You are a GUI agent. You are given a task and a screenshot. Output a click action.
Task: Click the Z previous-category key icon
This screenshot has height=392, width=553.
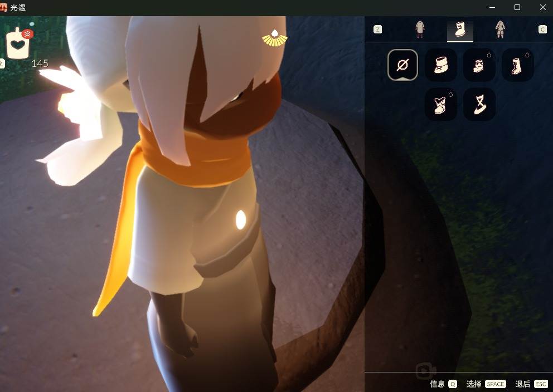click(377, 29)
